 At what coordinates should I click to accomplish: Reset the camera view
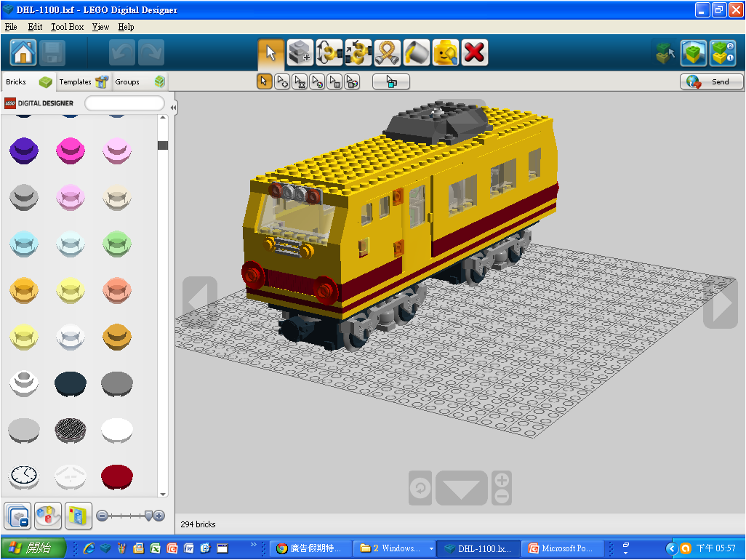click(x=420, y=488)
